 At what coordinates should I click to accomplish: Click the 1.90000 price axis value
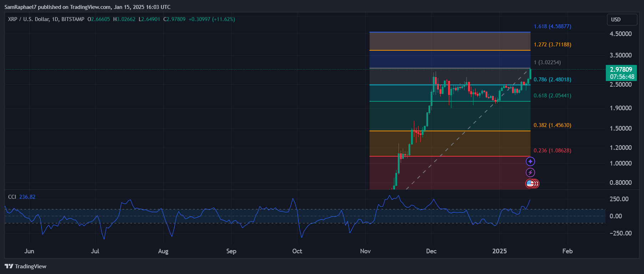tap(620, 108)
